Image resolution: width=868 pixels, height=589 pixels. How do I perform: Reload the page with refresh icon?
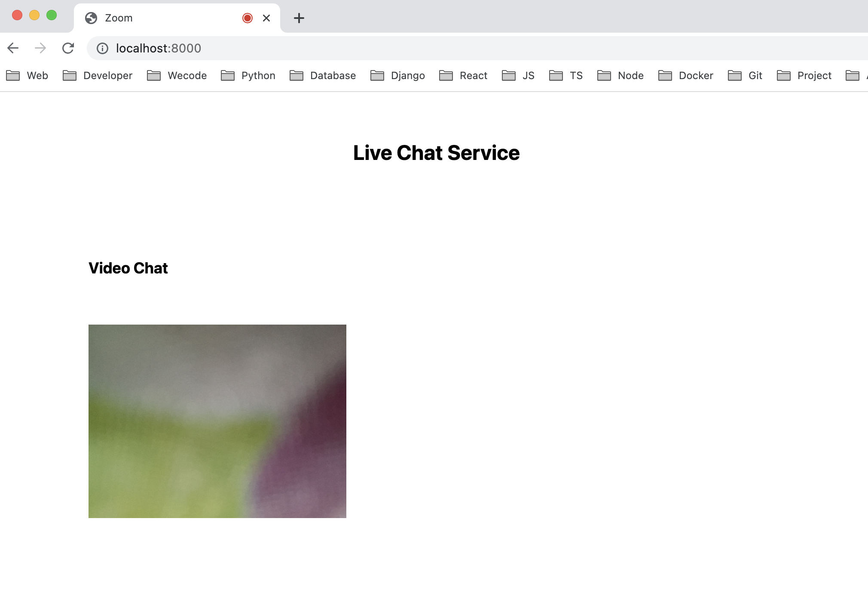coord(68,48)
